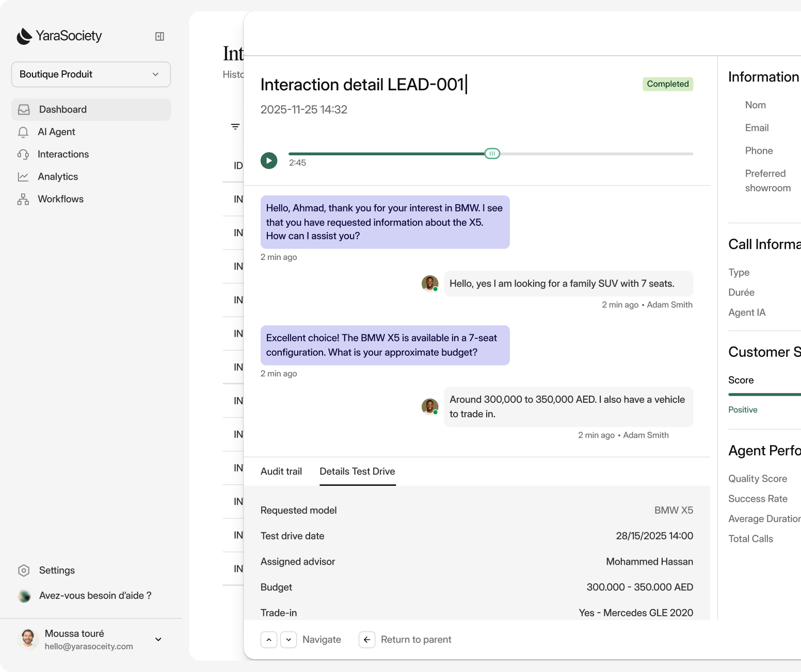Expand the Moussa touré account menu
This screenshot has height=672, width=801.
[x=158, y=640]
